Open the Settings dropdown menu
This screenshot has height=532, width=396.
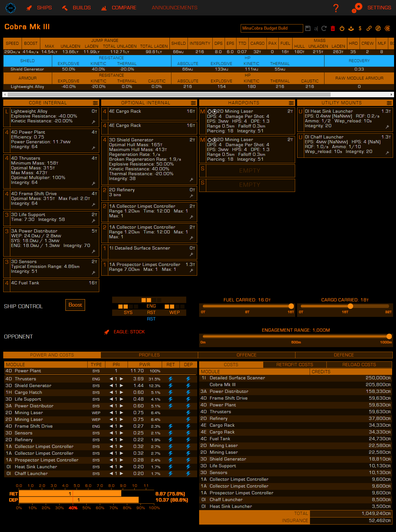[x=372, y=8]
